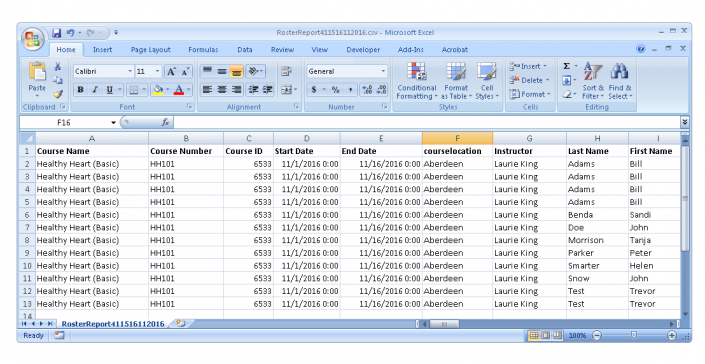
Task: Click Insert in the Cells group
Action: coord(529,66)
